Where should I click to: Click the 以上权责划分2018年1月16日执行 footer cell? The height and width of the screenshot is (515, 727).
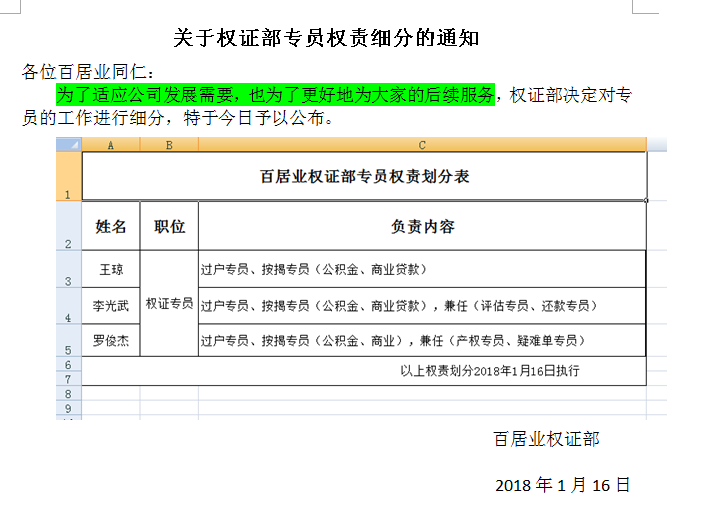pos(489,370)
